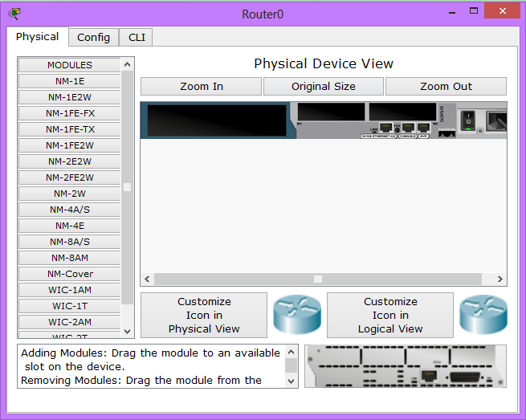Viewport: 526px width, 420px height.
Task: Click the router icon beside Physical View button
Action: (297, 314)
